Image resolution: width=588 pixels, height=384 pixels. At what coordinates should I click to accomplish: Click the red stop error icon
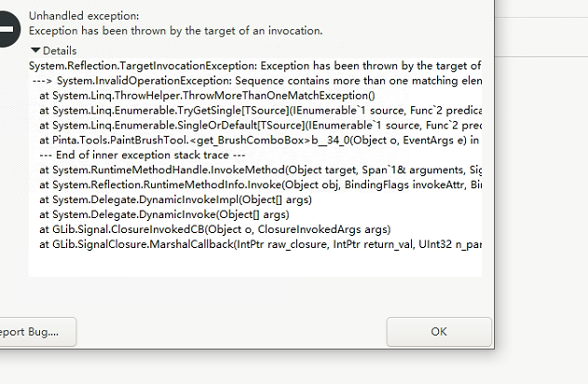(7, 29)
